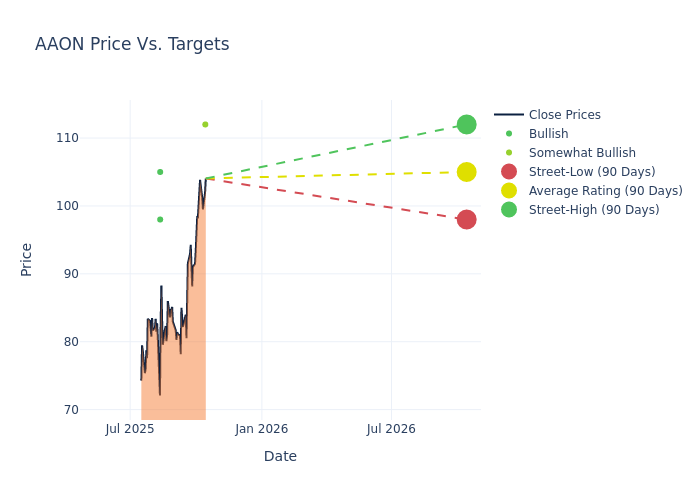
Task: Toggle Street-Low (90 Days) legend entry
Action: point(591,172)
